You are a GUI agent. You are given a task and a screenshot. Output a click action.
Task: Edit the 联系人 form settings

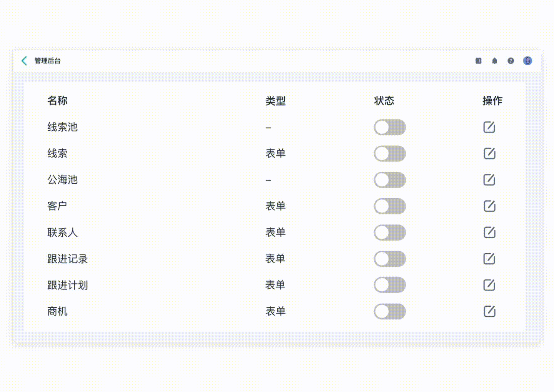pos(489,233)
